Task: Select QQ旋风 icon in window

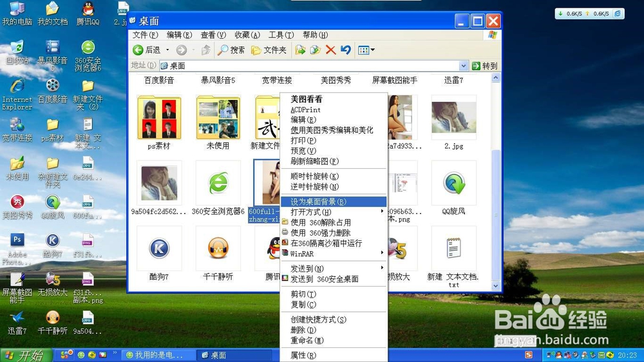Action: click(x=454, y=183)
